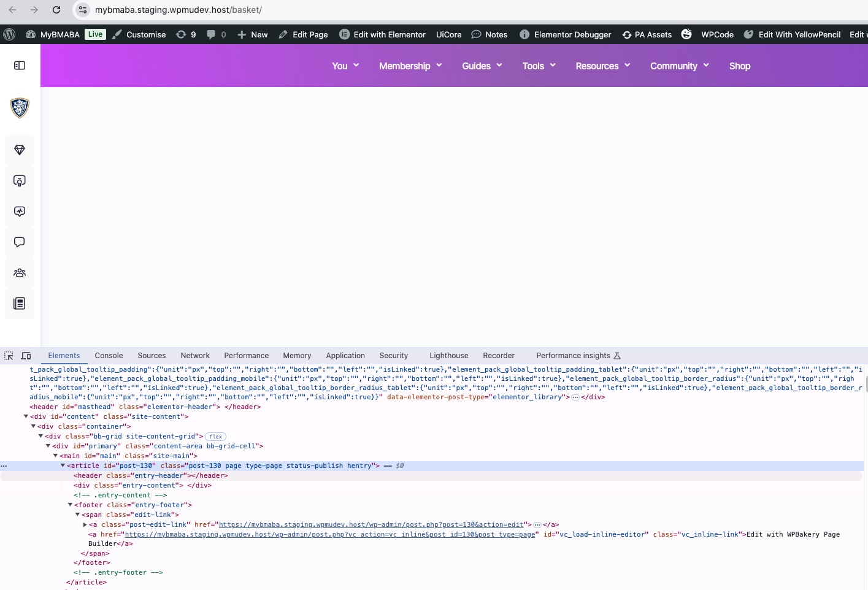The image size is (868, 590).
Task: Switch to the Console tab
Action: (109, 356)
